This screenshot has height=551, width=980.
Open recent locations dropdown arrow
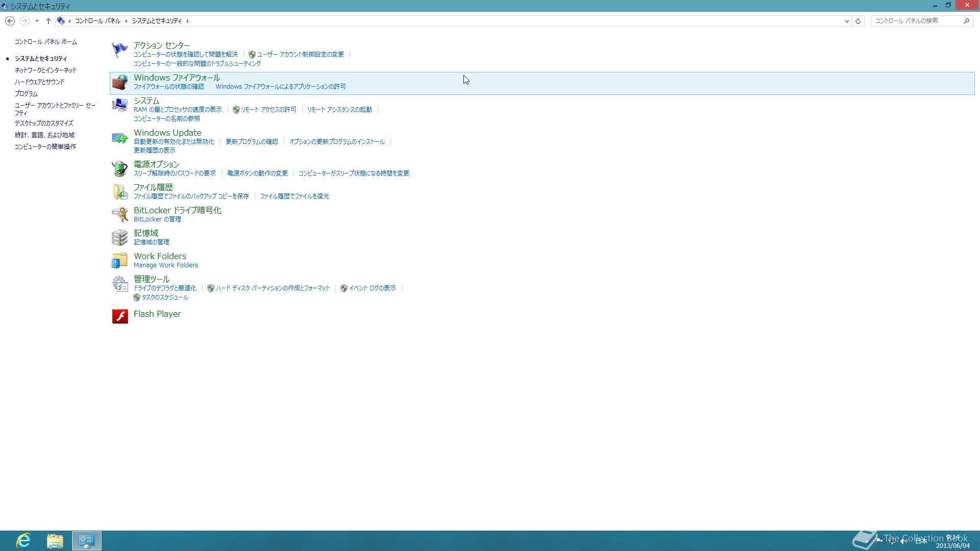coord(37,21)
